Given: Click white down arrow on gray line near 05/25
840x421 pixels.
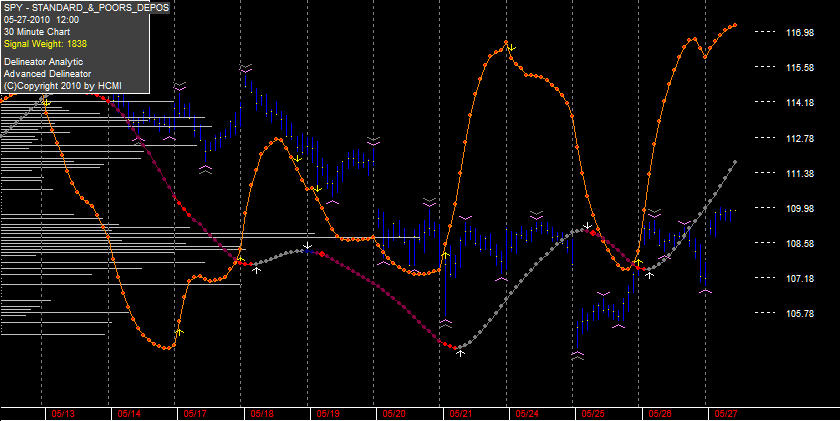Looking at the screenshot, I should coord(588,225).
